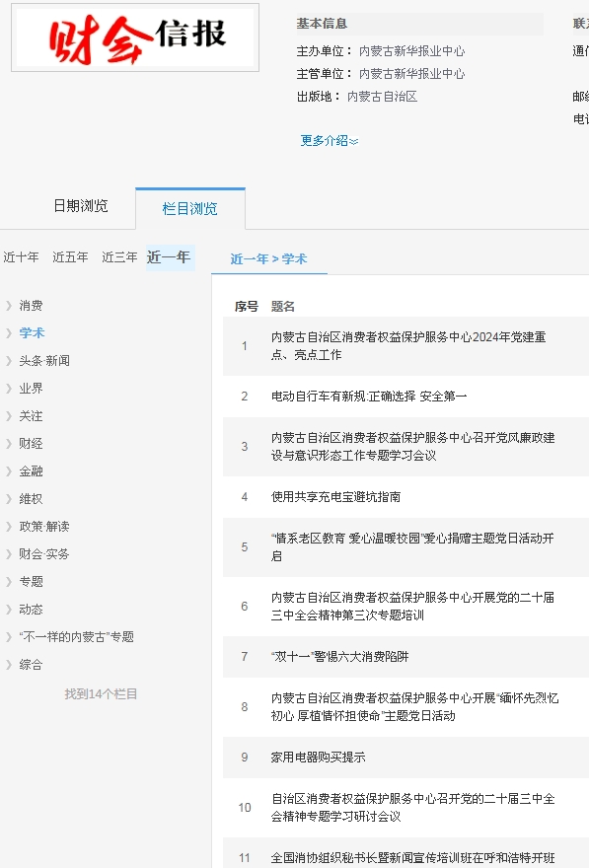Screen dimensions: 589x868
Task: Open the 金融 column
Action: coord(31,471)
